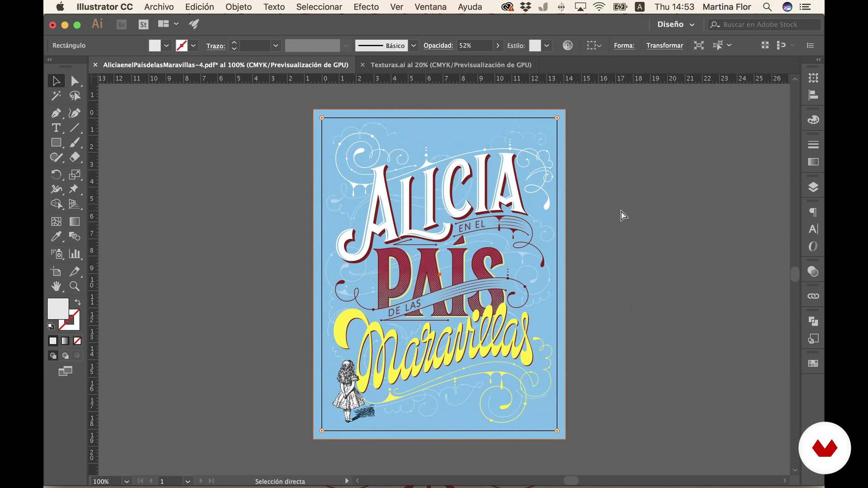868x488 pixels.
Task: Open the Efecto menu
Action: (366, 7)
